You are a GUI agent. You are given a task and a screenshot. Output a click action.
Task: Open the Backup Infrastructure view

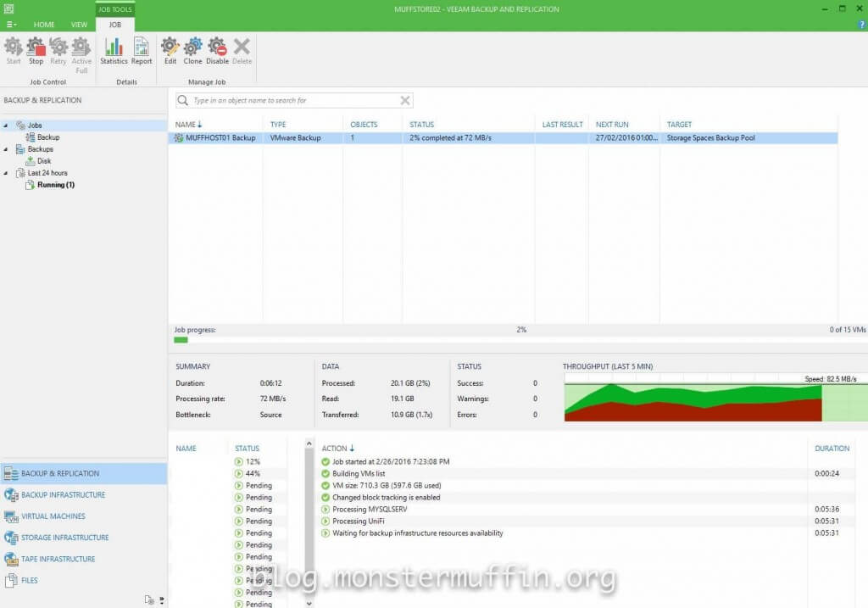(64, 495)
